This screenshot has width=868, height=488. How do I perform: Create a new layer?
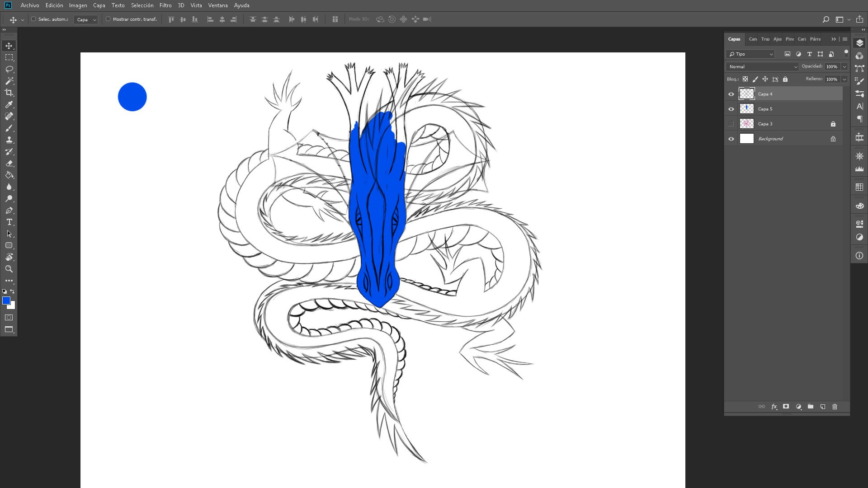pyautogui.click(x=823, y=407)
